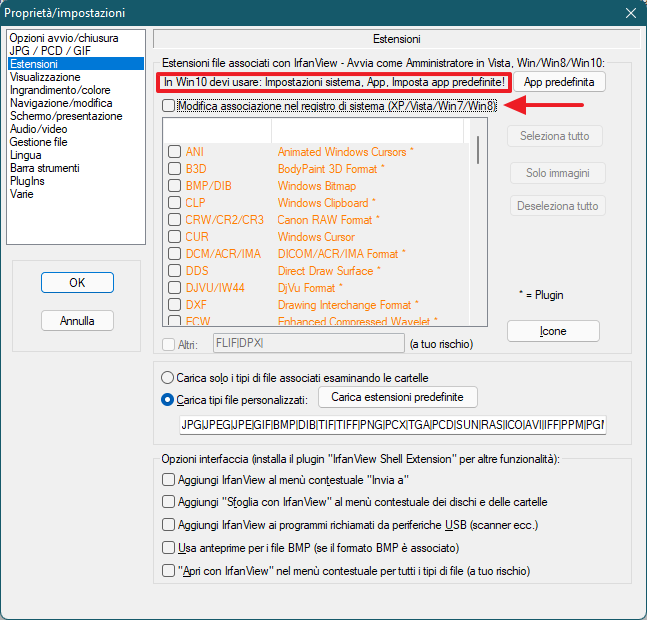Click 'Drawing Interchange Format' description text
The image size is (647, 620).
(345, 305)
